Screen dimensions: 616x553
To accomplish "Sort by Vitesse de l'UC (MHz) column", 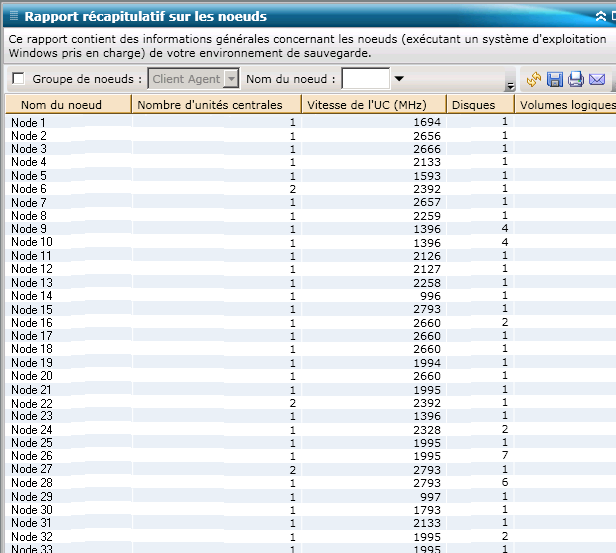I will [x=374, y=105].
